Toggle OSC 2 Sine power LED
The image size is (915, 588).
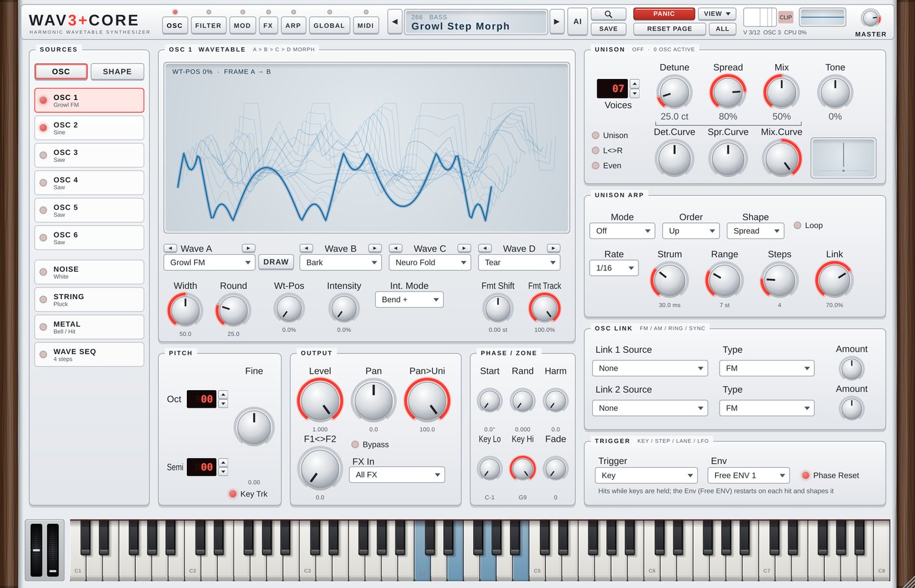coord(43,127)
